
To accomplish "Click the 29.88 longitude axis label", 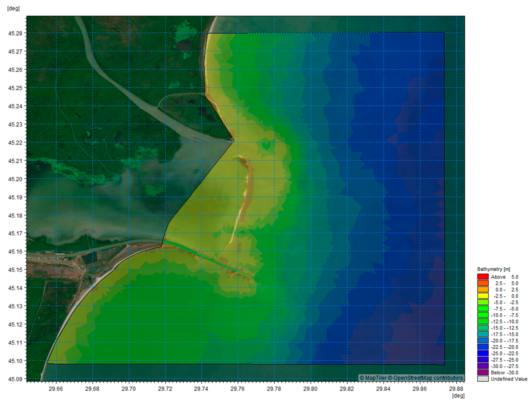I will click(x=456, y=389).
